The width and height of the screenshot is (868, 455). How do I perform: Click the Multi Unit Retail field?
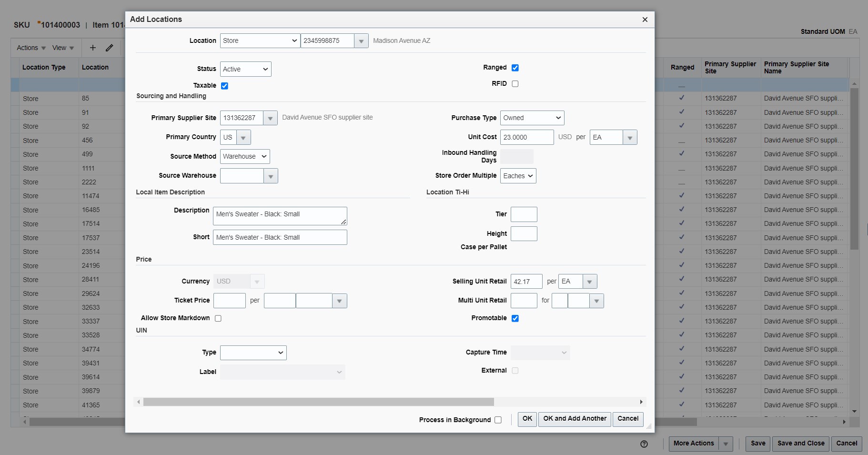pyautogui.click(x=524, y=301)
